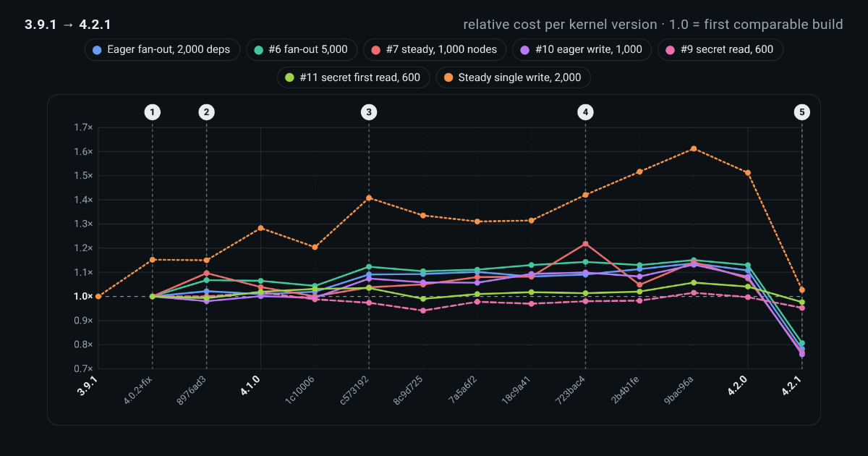Click the x-axis label 4.2.1
The image size is (868, 456).
791,387
